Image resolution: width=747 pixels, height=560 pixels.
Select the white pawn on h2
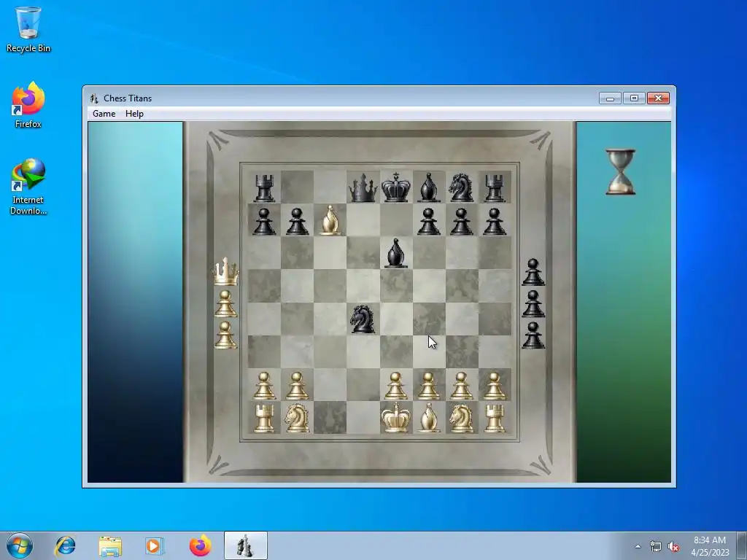[495, 386]
